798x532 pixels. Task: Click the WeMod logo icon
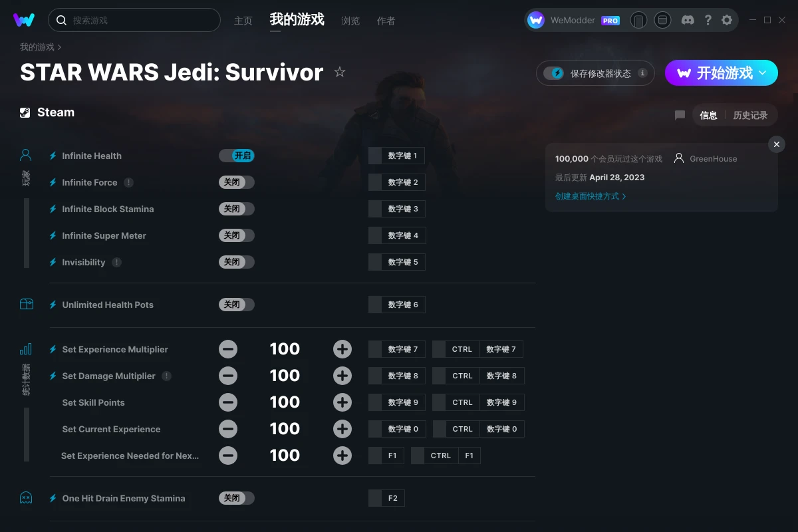tap(24, 20)
